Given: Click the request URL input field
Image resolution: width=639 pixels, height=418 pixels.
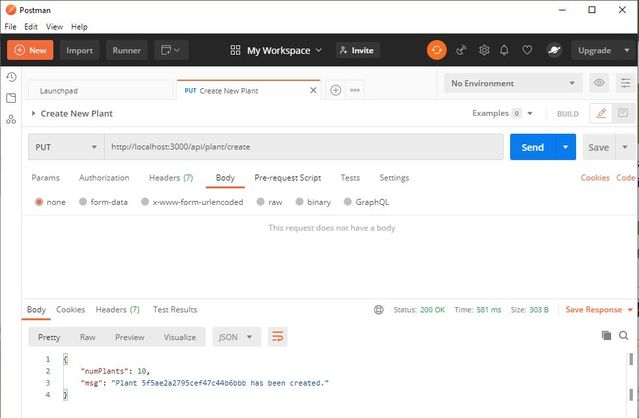Looking at the screenshot, I should coord(304,147).
